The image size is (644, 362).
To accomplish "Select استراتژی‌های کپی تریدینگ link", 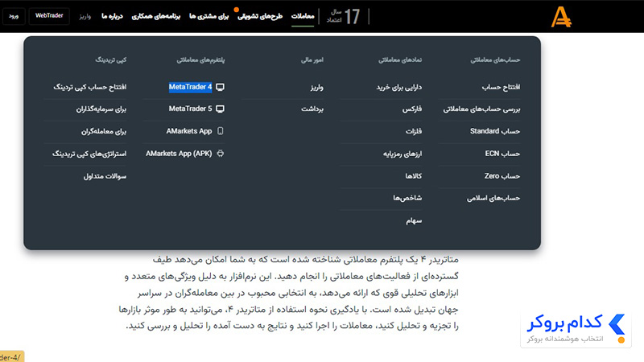I will click(89, 154).
